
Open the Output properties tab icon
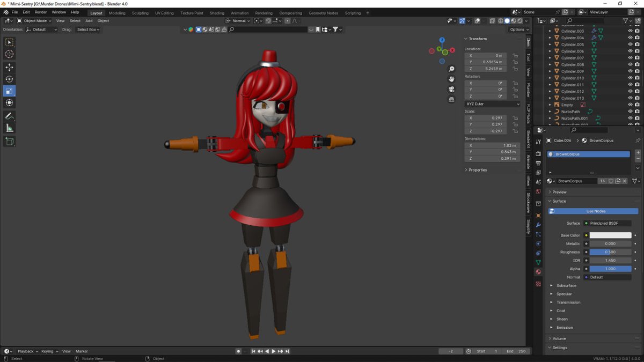point(538,163)
